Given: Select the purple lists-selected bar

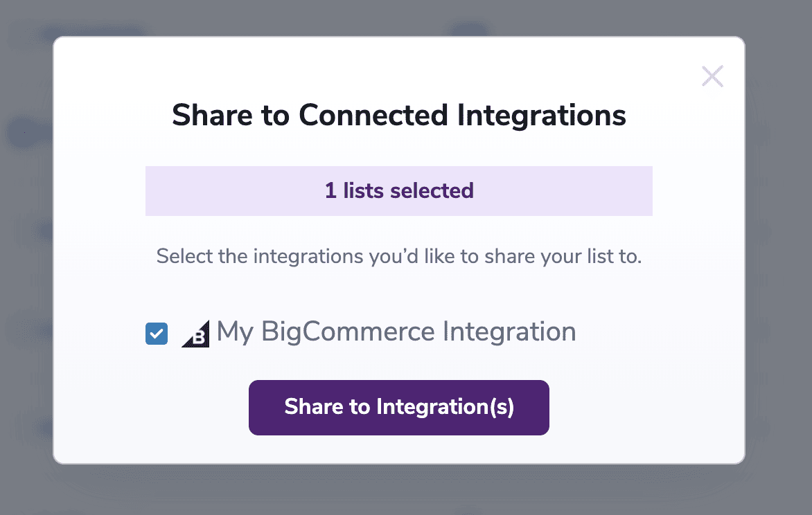Looking at the screenshot, I should (399, 191).
